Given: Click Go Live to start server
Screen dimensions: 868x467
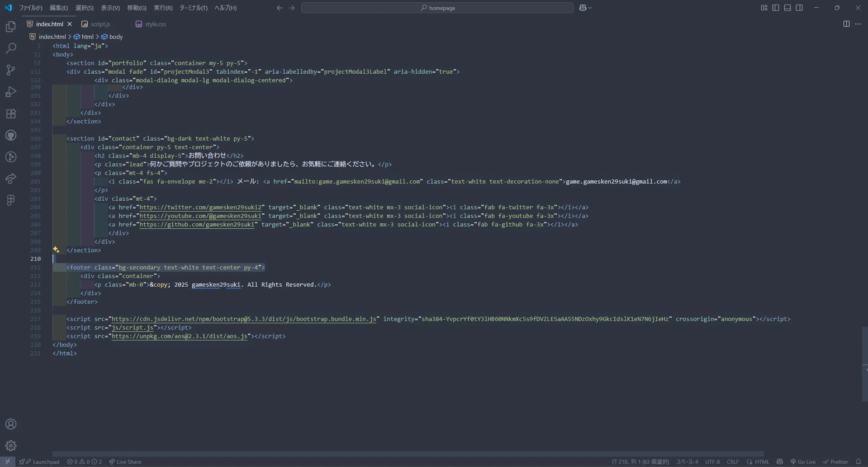Looking at the screenshot, I should [803, 462].
